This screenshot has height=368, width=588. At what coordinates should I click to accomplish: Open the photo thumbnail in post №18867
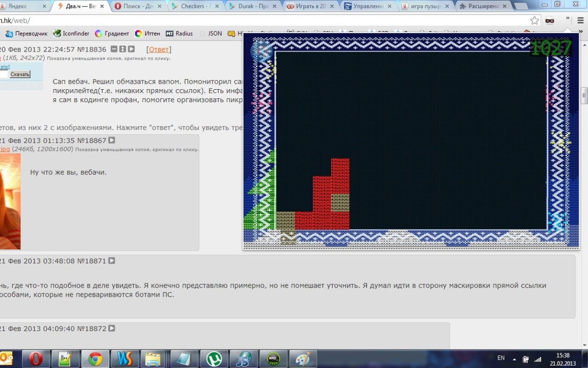coord(10,201)
